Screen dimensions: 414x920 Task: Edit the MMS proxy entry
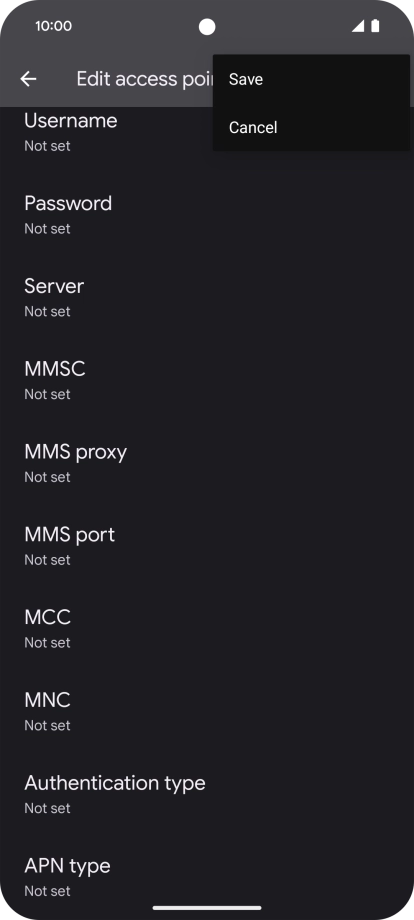tap(207, 462)
